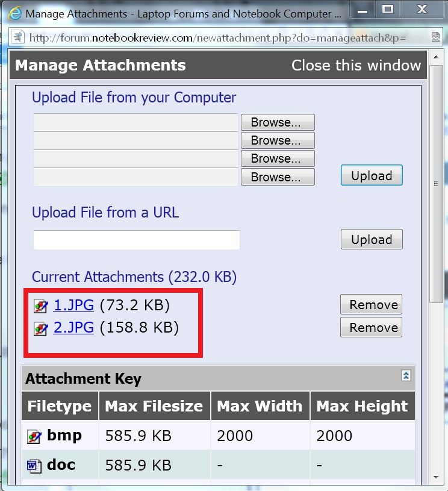Click Close this window link

(x=356, y=66)
